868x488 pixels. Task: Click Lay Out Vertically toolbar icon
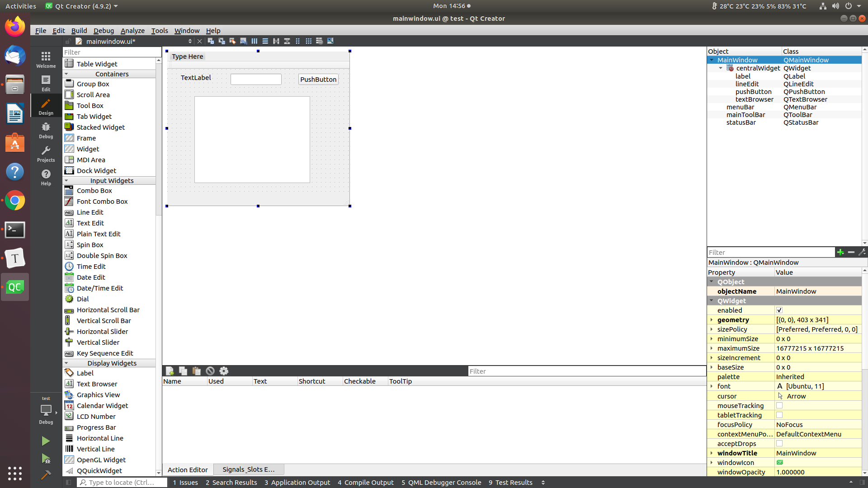coord(265,41)
